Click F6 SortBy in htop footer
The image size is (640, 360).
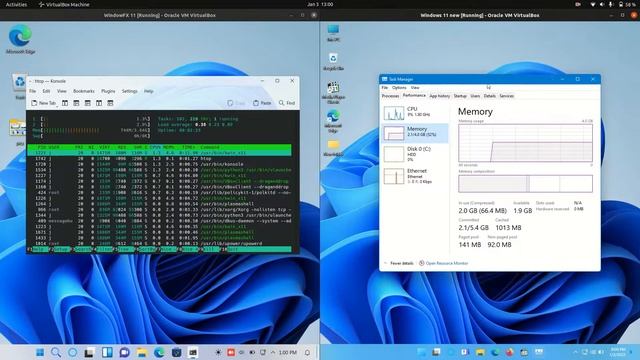(148, 249)
